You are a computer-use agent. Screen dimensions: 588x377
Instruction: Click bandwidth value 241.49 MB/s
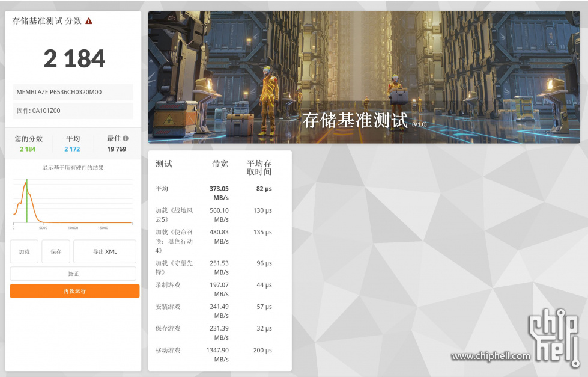[x=219, y=311]
